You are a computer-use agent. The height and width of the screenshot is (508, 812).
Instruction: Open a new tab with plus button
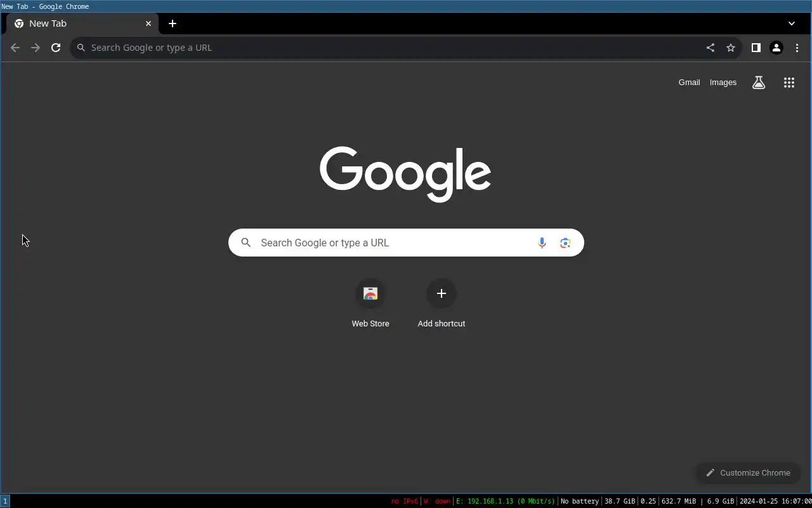(173, 23)
